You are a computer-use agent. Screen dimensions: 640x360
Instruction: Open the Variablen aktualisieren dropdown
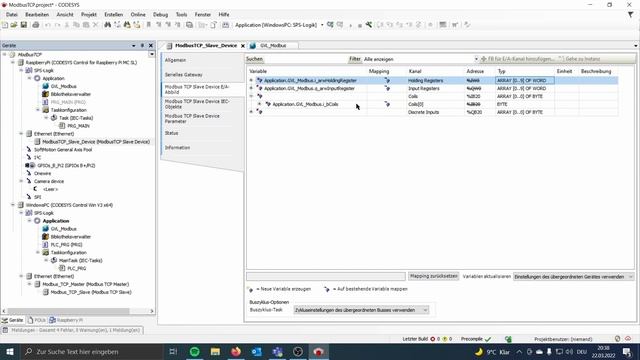[573, 277]
